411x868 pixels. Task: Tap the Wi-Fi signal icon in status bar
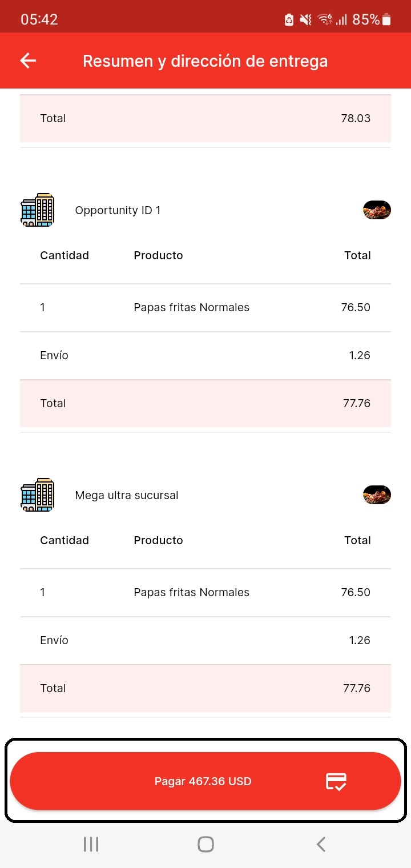pyautogui.click(x=325, y=19)
